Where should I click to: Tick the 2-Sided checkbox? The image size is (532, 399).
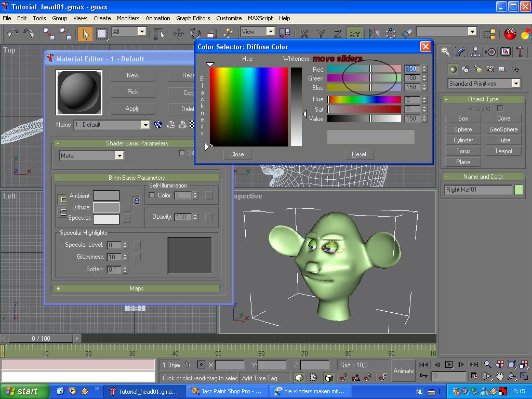[182, 153]
